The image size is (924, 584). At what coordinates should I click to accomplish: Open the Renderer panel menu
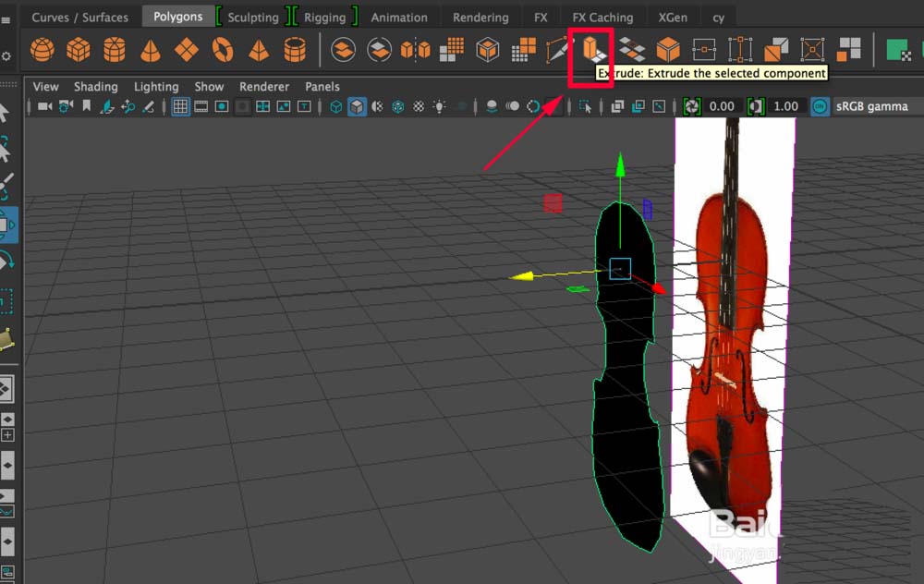[264, 87]
